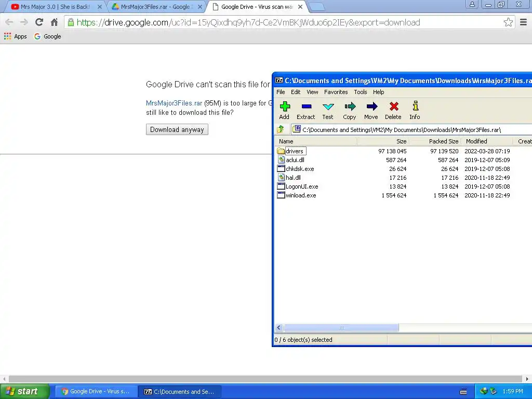
Task: Click the Extract toolbar icon
Action: point(306,107)
